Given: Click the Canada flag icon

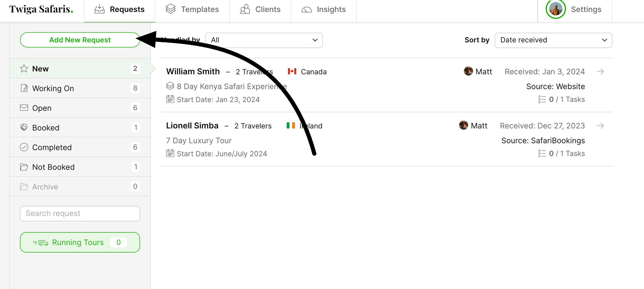Looking at the screenshot, I should point(292,71).
